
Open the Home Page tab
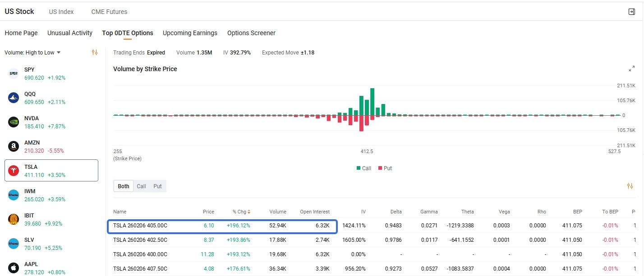[21, 33]
